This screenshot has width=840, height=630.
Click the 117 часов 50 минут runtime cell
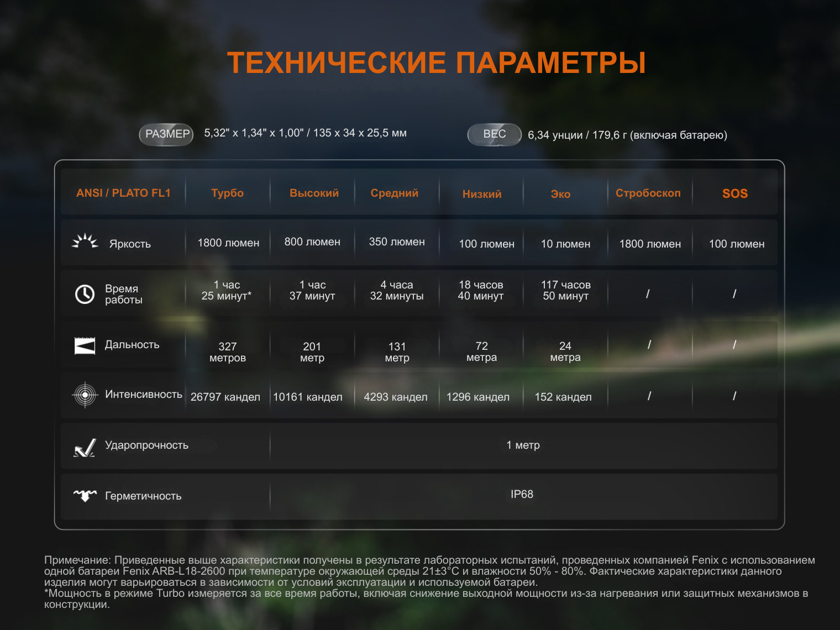[565, 290]
